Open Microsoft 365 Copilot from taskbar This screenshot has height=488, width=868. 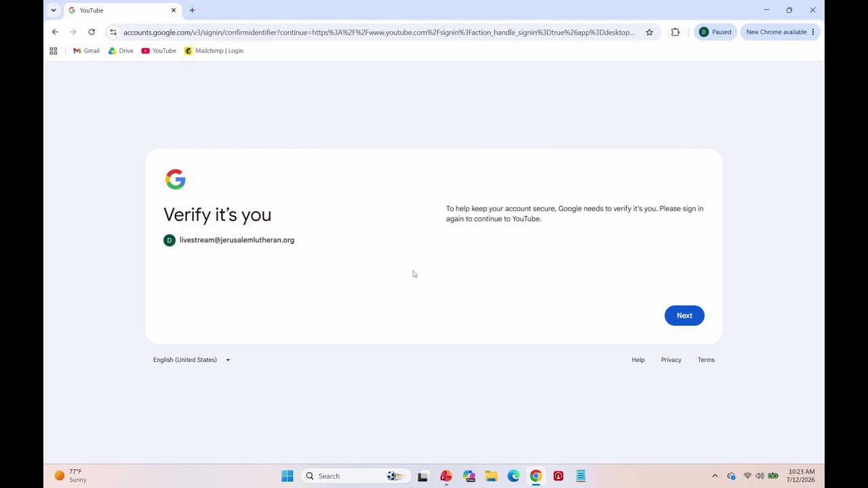coord(469,476)
